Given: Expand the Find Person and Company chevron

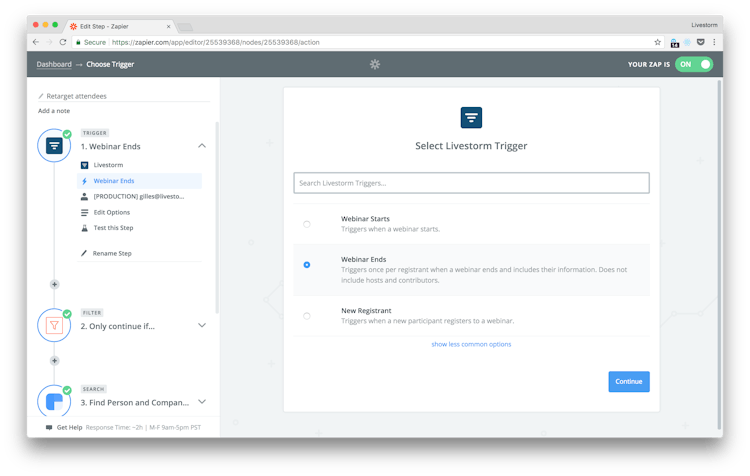Looking at the screenshot, I should click(202, 401).
